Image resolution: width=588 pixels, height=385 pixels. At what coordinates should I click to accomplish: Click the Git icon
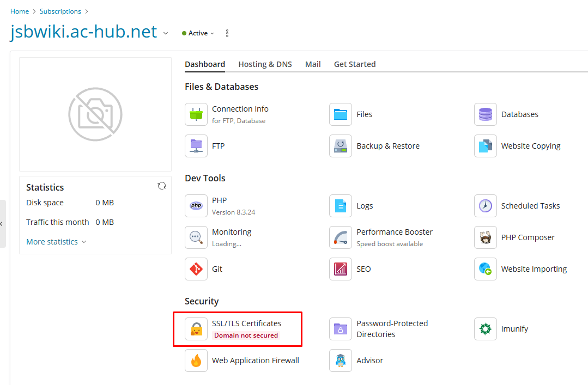[x=196, y=269]
